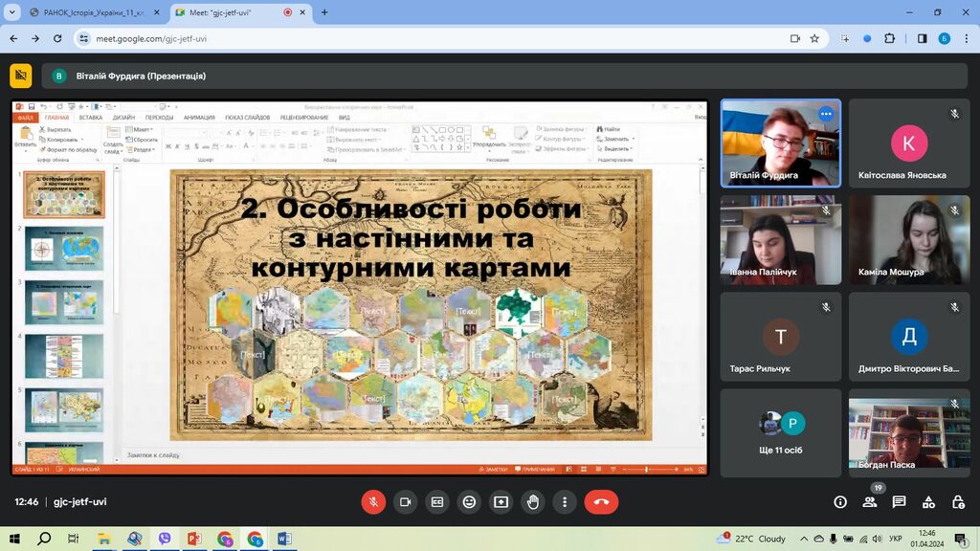This screenshot has height=551, width=980.
Task: Bookmark this page with the star icon
Action: [814, 39]
